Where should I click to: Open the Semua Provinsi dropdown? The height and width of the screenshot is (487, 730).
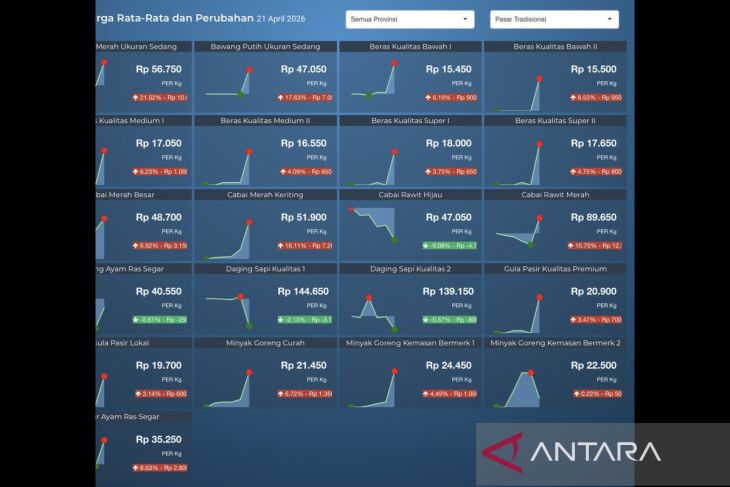tap(410, 19)
